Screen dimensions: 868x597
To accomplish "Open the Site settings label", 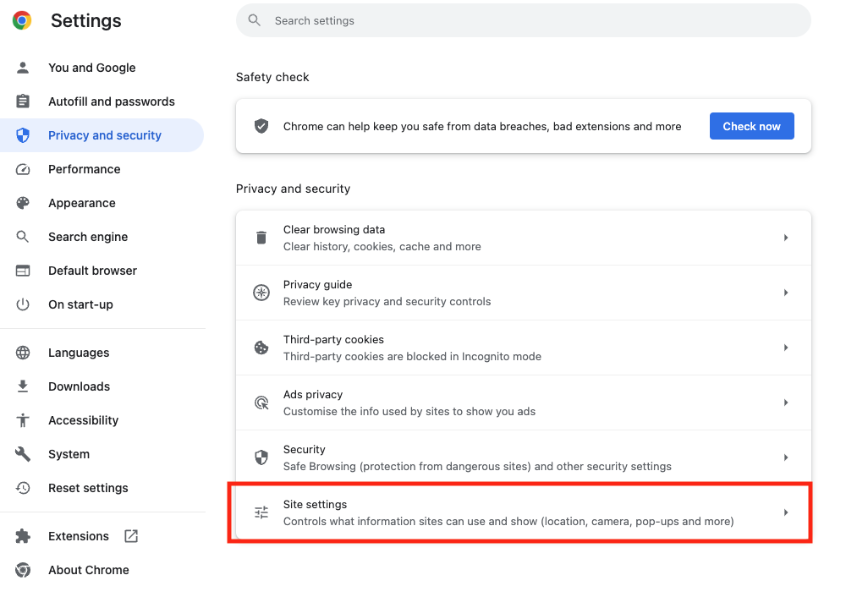I will (315, 504).
